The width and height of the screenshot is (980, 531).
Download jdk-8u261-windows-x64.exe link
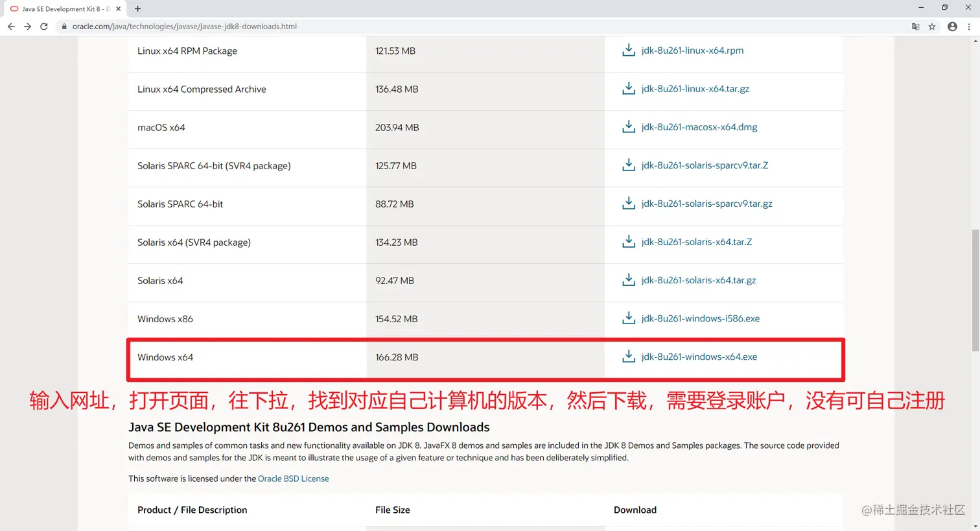click(x=699, y=357)
